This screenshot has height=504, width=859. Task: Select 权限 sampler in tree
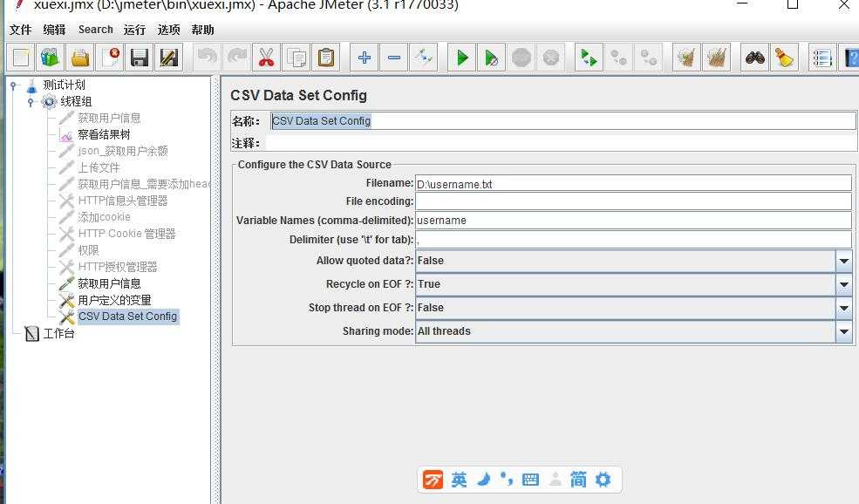coord(88,250)
